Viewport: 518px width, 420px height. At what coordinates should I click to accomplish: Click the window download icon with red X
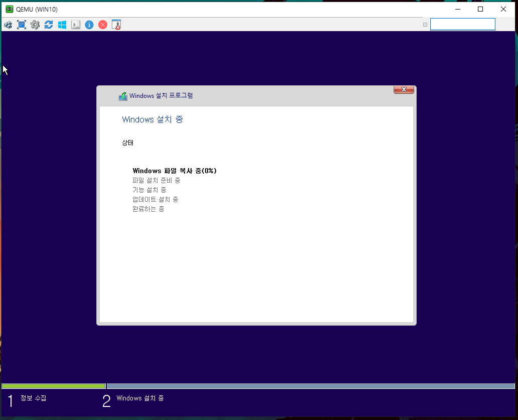(x=116, y=25)
